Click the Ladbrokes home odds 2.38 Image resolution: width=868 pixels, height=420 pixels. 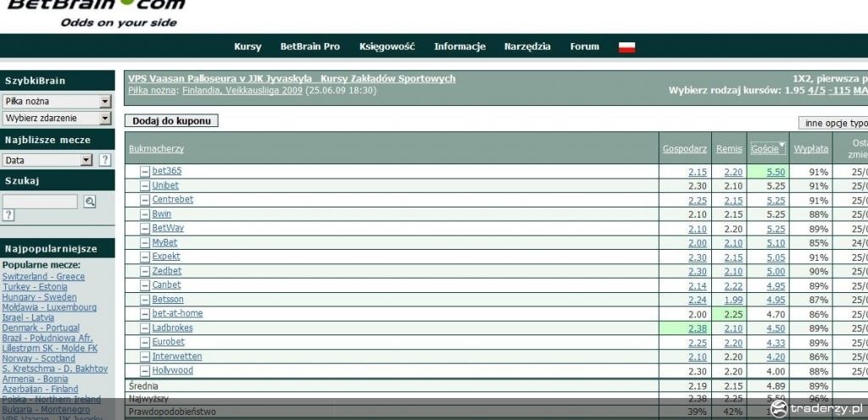698,329
